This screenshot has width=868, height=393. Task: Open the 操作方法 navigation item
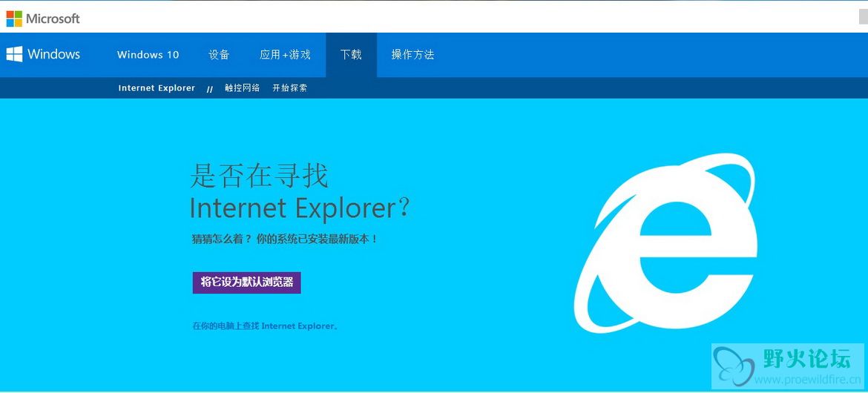point(413,55)
